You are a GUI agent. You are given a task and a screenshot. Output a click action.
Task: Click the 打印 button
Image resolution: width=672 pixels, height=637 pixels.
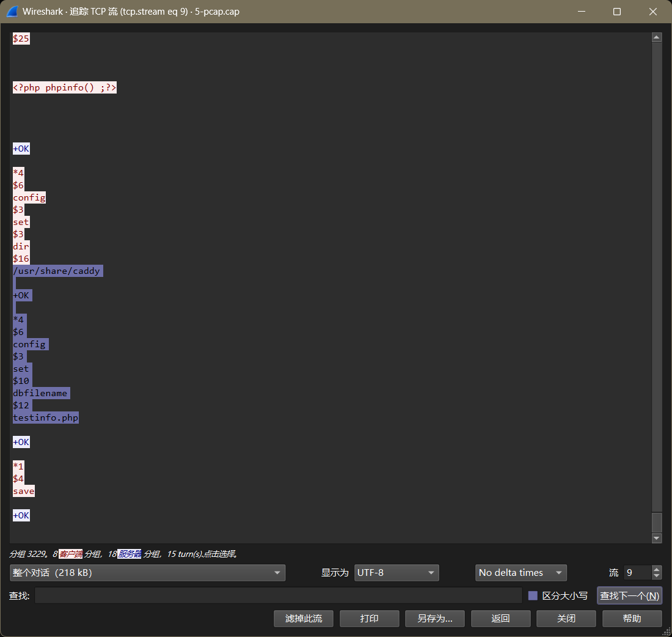coord(369,618)
